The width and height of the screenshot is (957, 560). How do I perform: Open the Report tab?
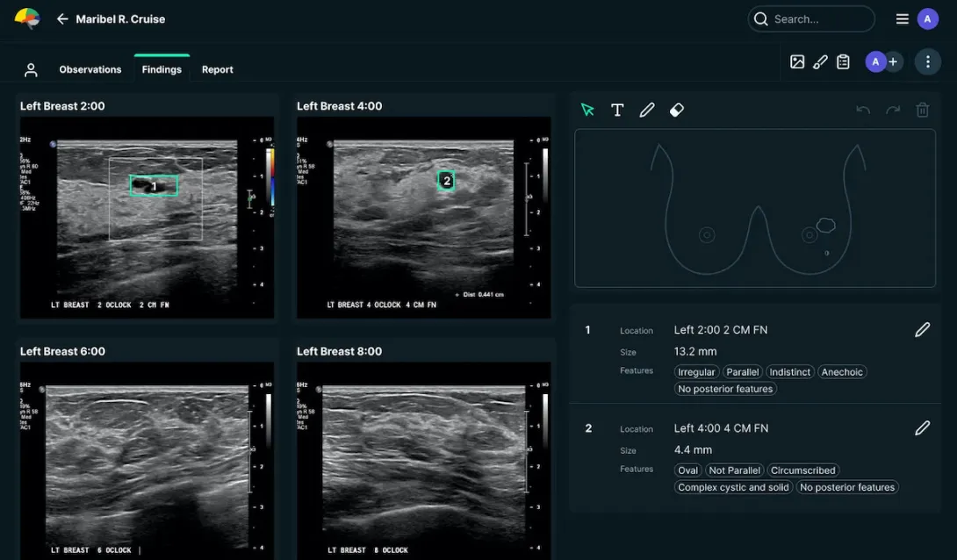(217, 68)
